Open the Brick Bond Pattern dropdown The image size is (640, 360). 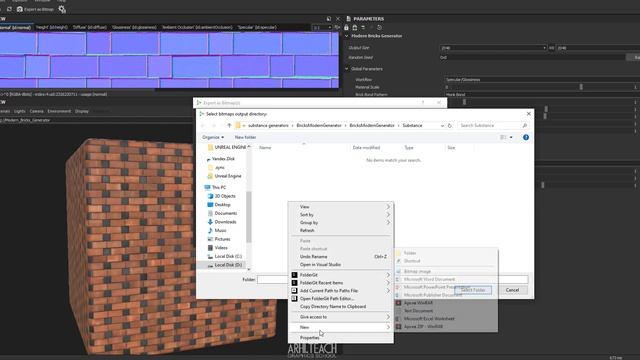[x=541, y=95]
